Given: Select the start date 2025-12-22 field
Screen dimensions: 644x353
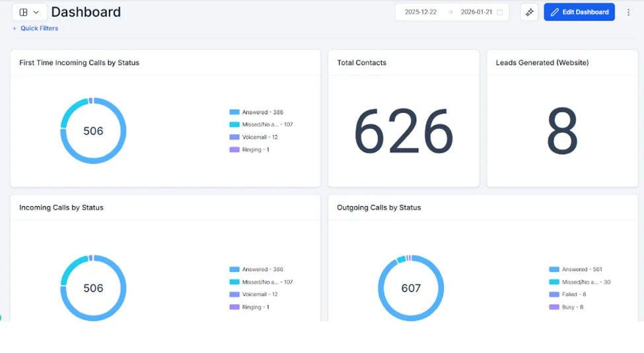Looking at the screenshot, I should (x=421, y=12).
